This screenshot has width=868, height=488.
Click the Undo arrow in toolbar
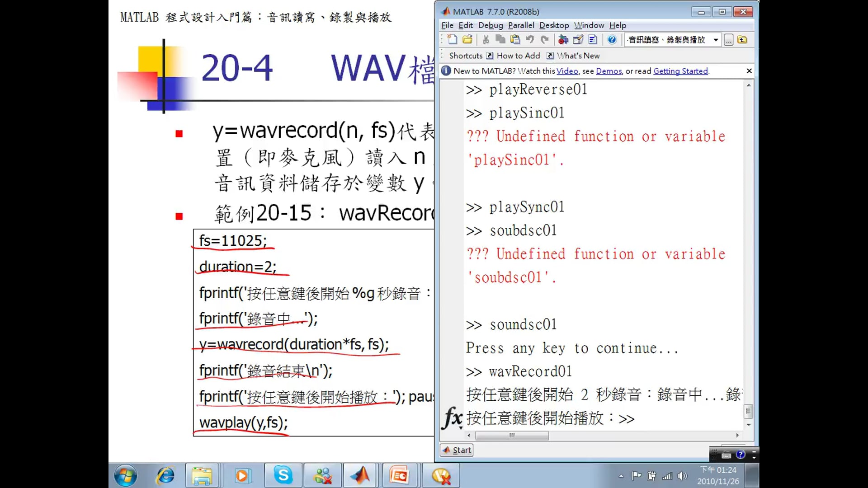pyautogui.click(x=530, y=40)
